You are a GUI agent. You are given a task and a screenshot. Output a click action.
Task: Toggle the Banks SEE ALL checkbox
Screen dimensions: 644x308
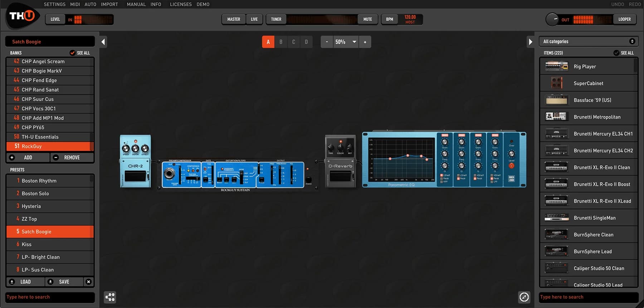(73, 53)
